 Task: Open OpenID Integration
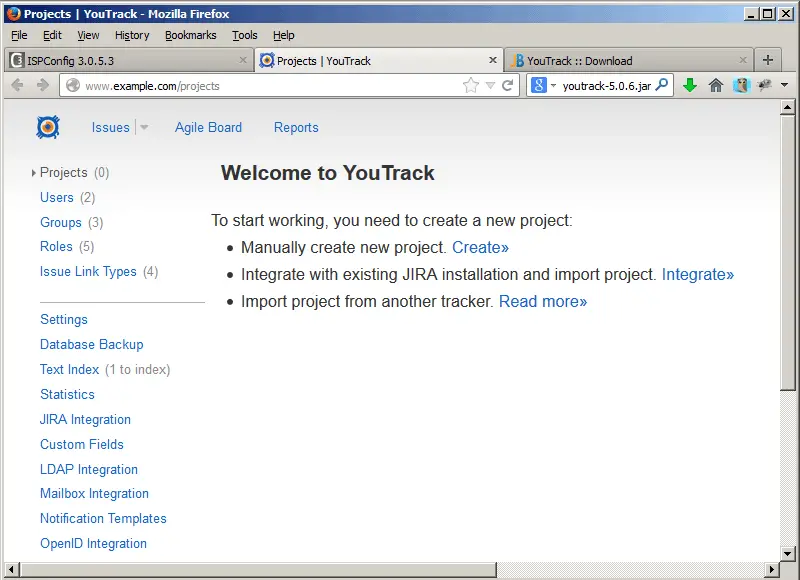pyautogui.click(x=93, y=543)
